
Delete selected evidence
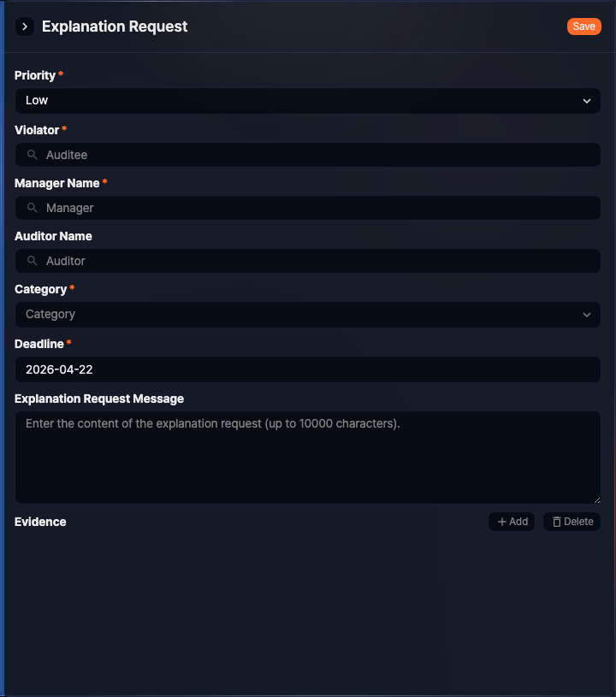[571, 522]
